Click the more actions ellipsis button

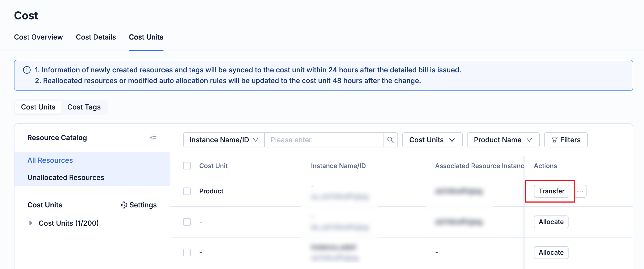coord(580,191)
